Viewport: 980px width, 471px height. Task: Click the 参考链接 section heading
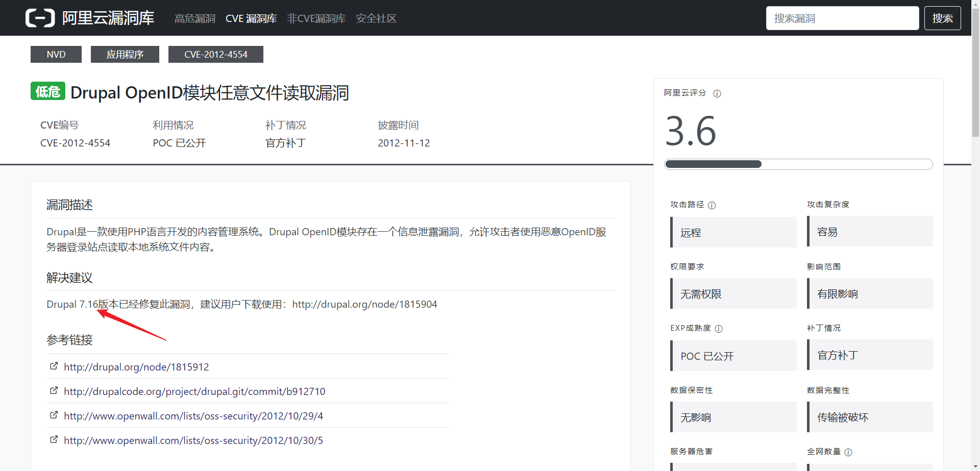[69, 340]
